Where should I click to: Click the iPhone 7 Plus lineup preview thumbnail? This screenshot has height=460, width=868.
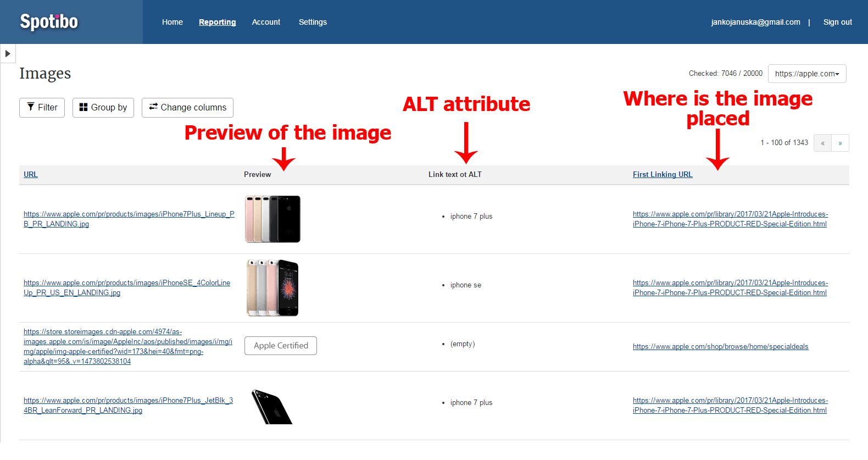(x=272, y=219)
